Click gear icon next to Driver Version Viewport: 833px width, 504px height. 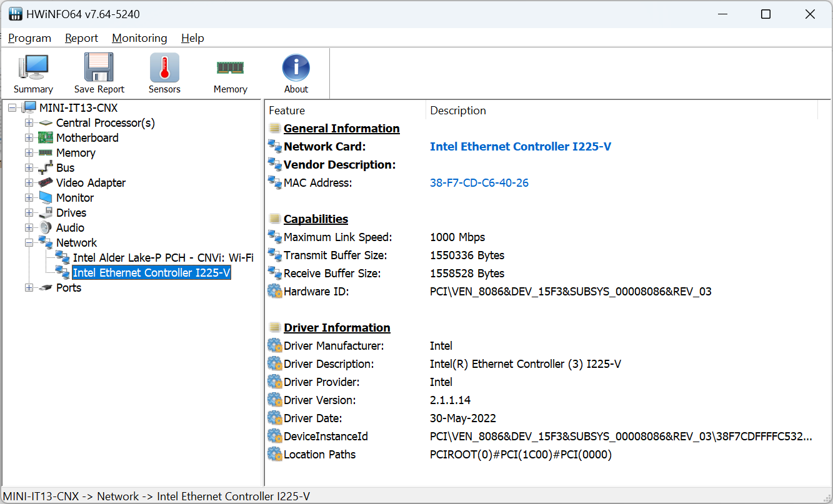coord(275,400)
